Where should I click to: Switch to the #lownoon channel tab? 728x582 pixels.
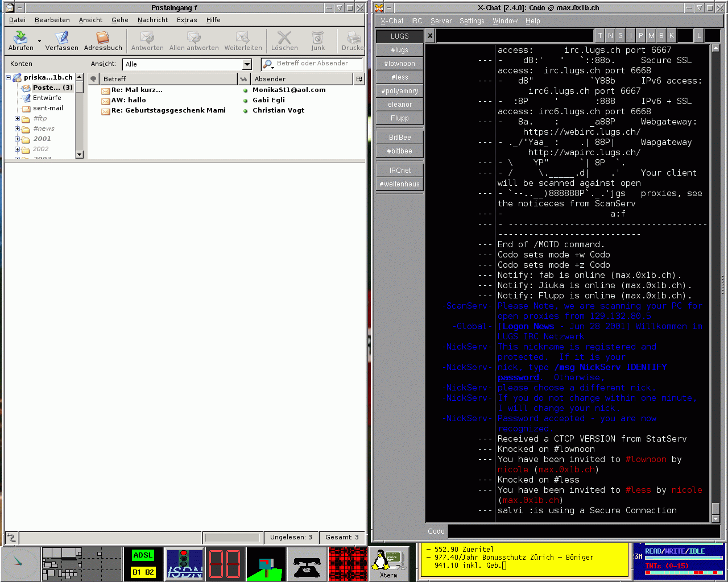(400, 64)
